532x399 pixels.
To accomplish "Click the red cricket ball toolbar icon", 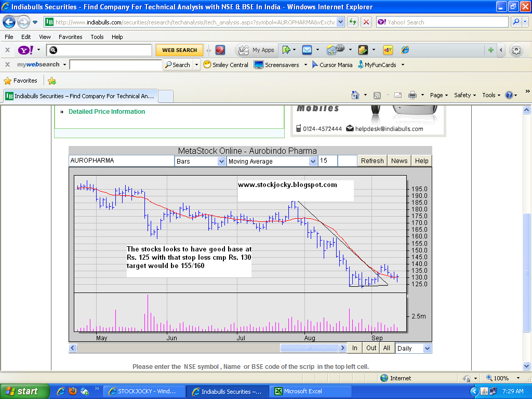I will pyautogui.click(x=220, y=50).
